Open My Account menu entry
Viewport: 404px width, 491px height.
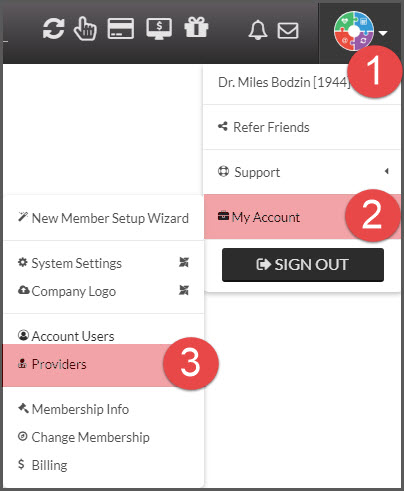pyautogui.click(x=302, y=217)
